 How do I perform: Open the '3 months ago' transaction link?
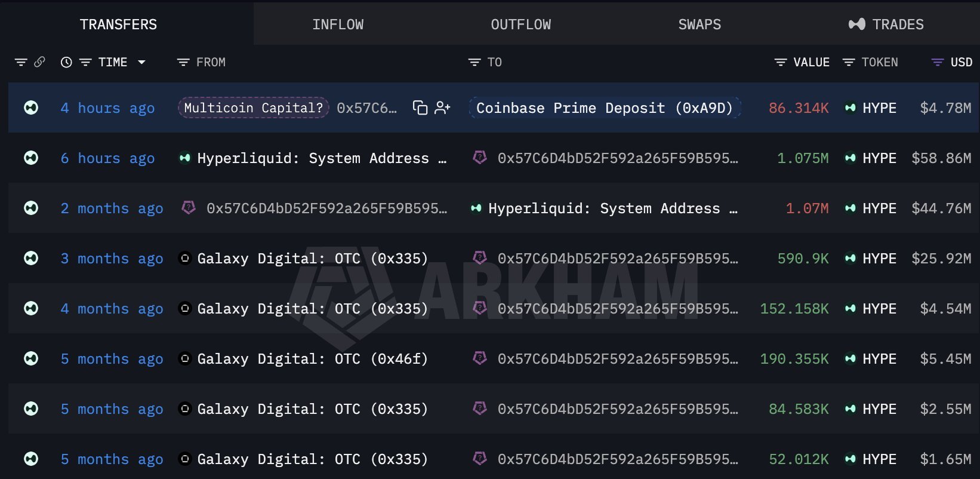pyautogui.click(x=112, y=259)
